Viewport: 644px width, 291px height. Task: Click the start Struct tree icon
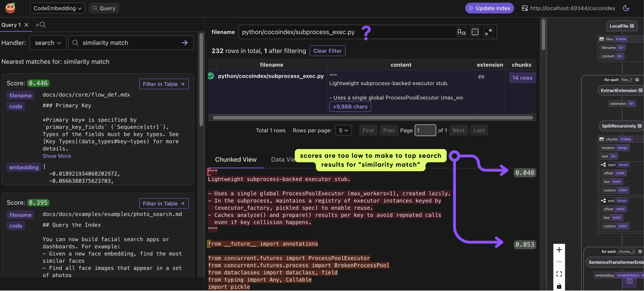(x=603, y=165)
